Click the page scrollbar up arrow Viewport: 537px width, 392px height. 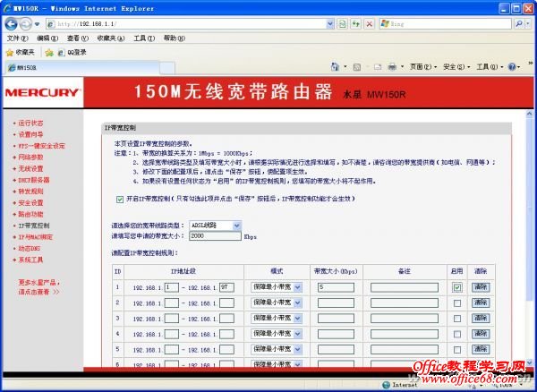530,114
